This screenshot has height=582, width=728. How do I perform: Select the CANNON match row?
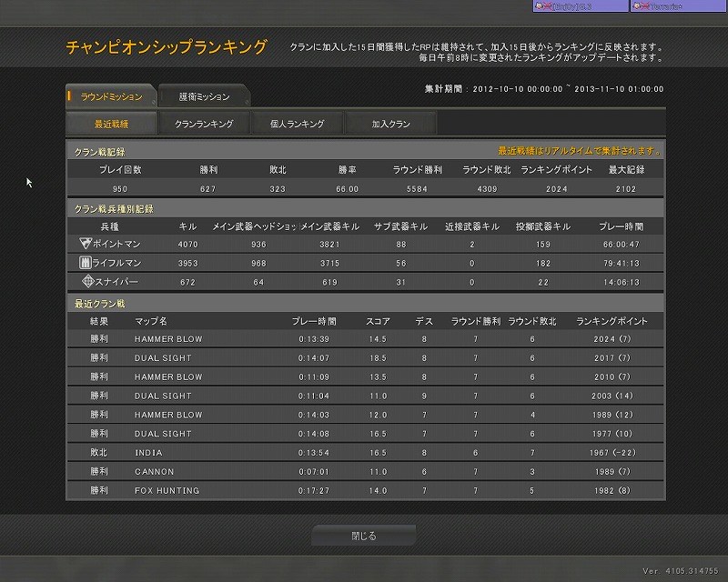[x=364, y=471]
